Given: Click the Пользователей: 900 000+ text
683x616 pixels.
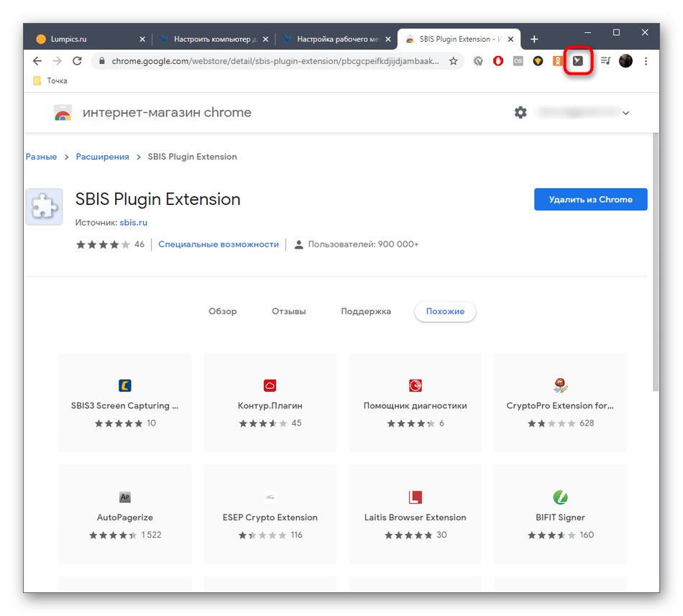Looking at the screenshot, I should pos(363,244).
